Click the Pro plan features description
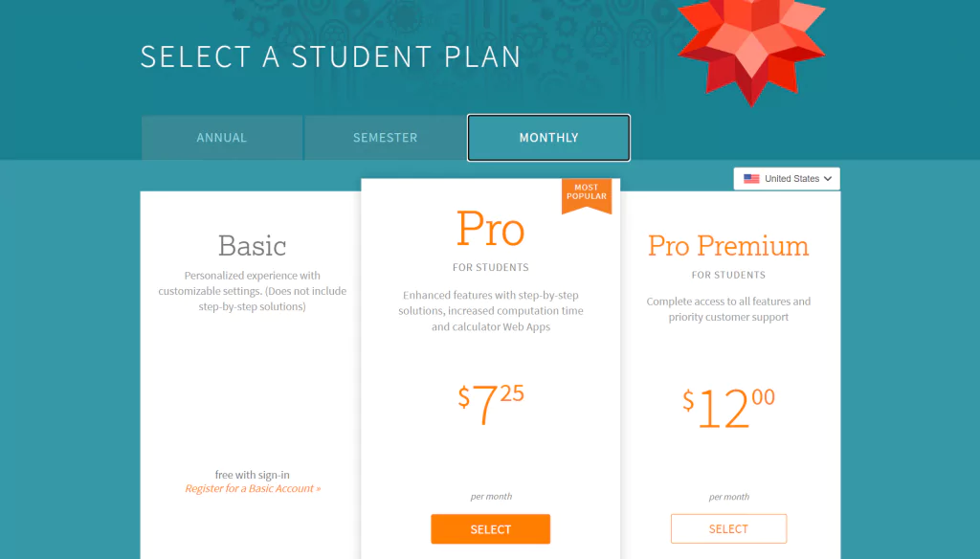 (x=491, y=311)
